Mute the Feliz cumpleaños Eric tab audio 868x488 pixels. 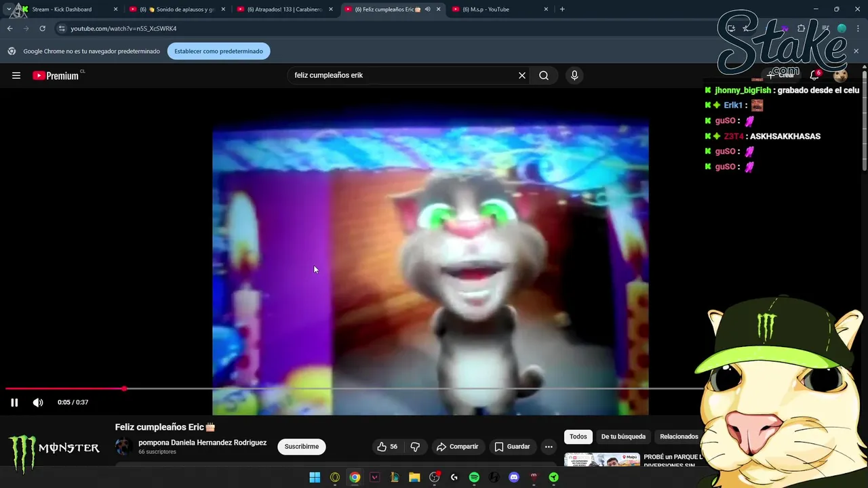tap(427, 9)
